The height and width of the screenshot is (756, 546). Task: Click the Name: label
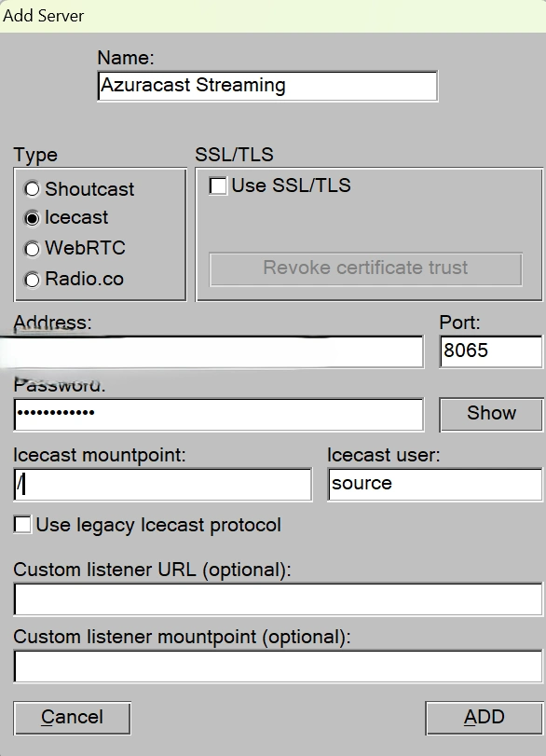(x=126, y=58)
